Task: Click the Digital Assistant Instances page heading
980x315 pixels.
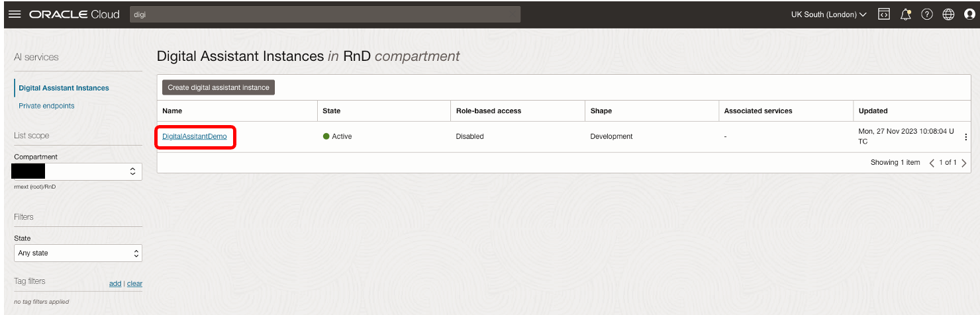Action: (309, 56)
